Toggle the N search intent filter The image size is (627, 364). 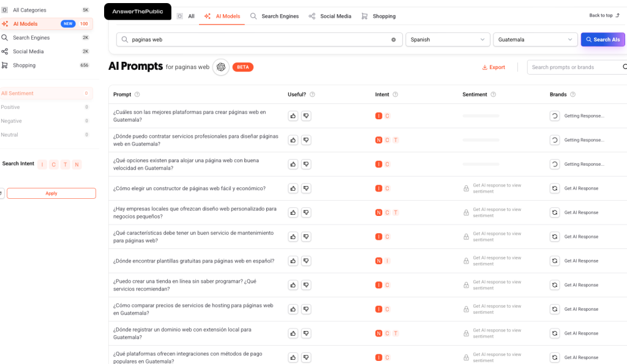coord(77,165)
